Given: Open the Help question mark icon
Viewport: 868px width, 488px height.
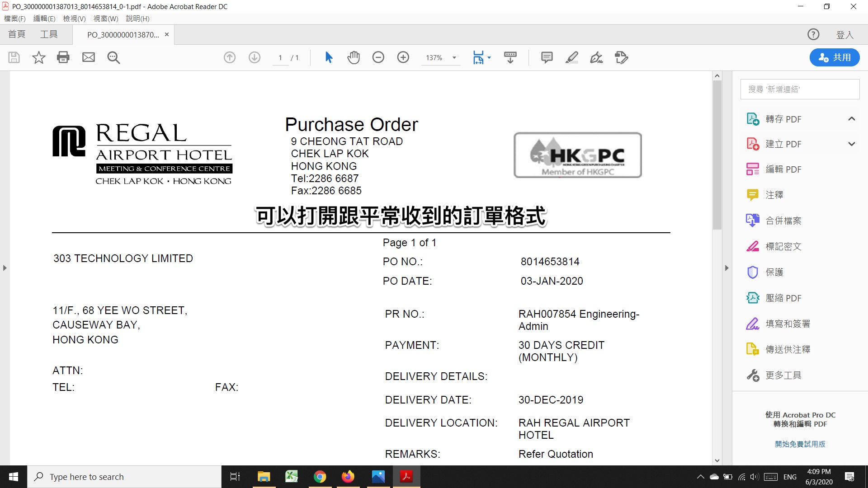Looking at the screenshot, I should (813, 34).
